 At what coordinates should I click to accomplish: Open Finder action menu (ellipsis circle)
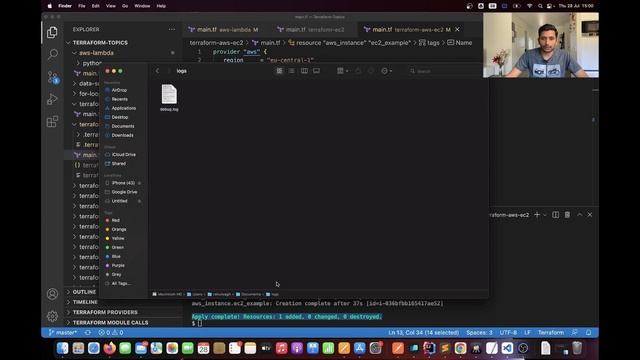click(x=386, y=71)
